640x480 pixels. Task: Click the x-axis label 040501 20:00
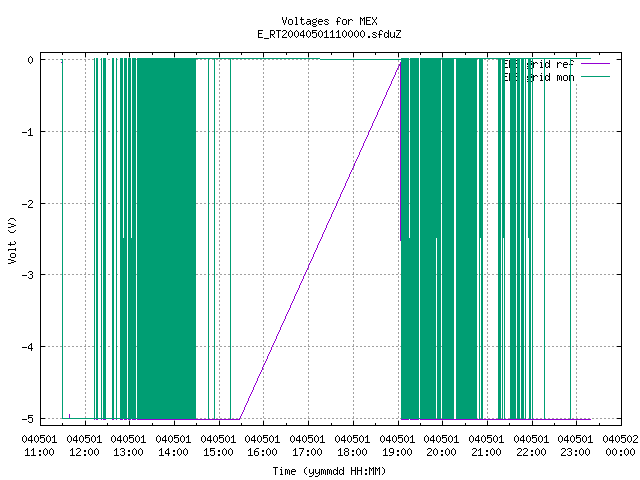[x=441, y=446]
